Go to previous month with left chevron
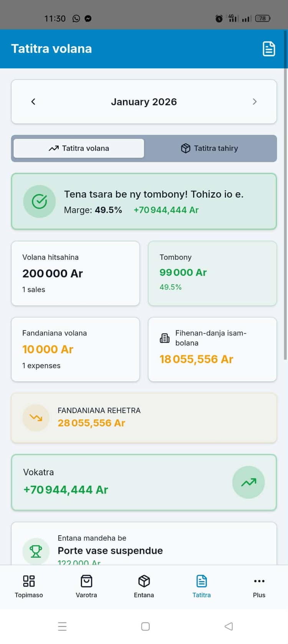This screenshot has width=288, height=644. (33, 102)
